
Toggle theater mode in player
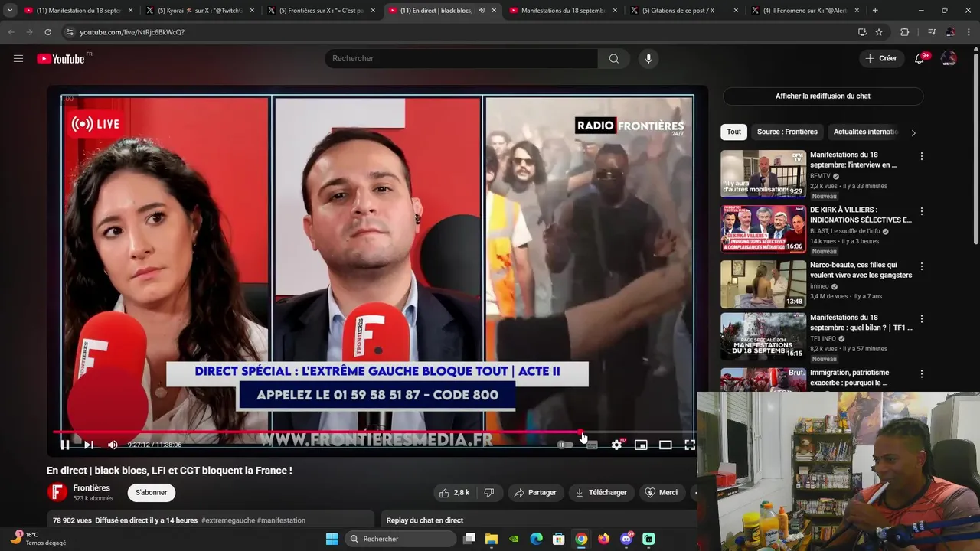pyautogui.click(x=665, y=445)
